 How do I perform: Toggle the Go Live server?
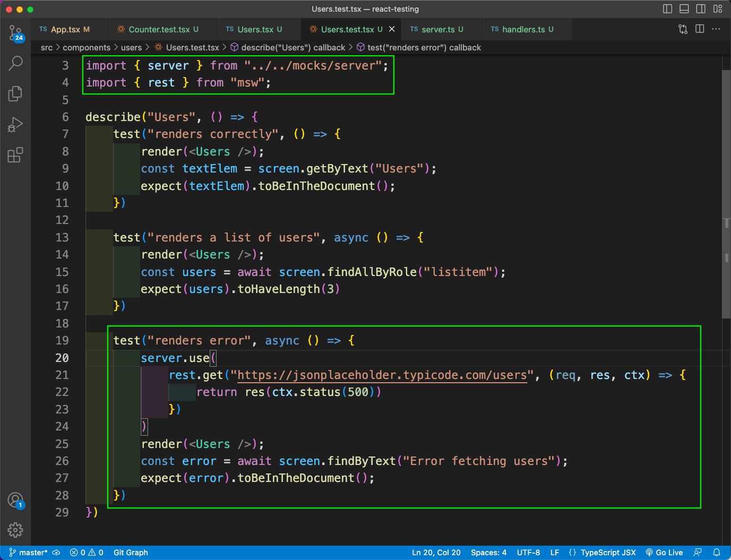(x=664, y=552)
